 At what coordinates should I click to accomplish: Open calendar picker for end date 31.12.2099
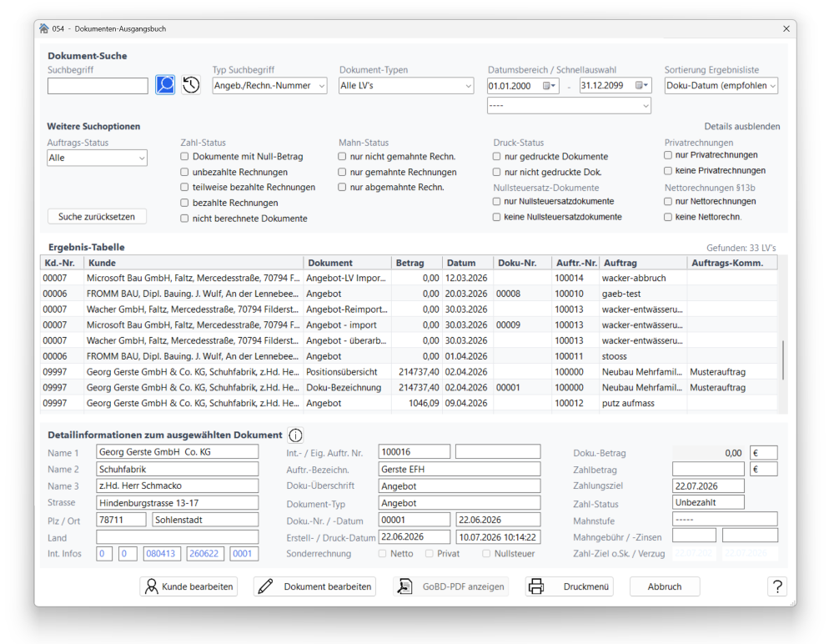pos(642,86)
